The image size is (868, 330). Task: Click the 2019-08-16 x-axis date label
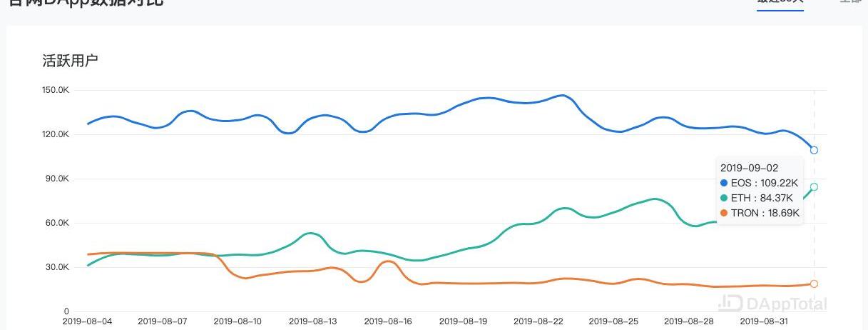389,322
